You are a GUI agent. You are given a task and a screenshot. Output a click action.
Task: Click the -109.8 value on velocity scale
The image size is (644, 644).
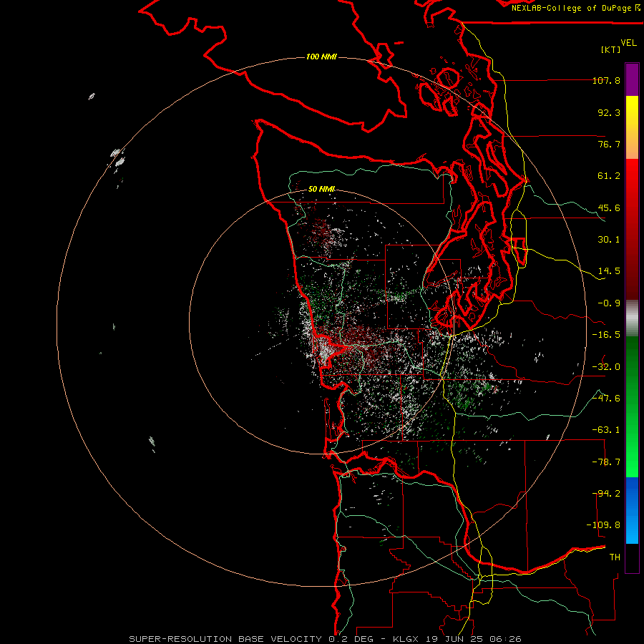[x=603, y=525]
